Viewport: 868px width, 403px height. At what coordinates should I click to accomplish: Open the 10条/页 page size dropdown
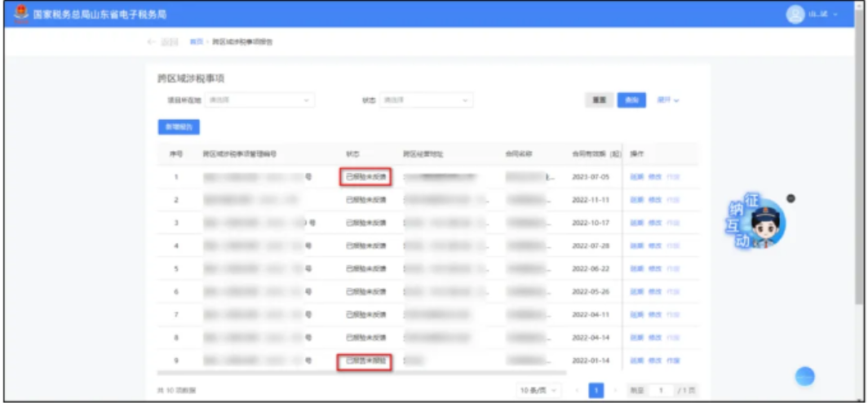[539, 391]
